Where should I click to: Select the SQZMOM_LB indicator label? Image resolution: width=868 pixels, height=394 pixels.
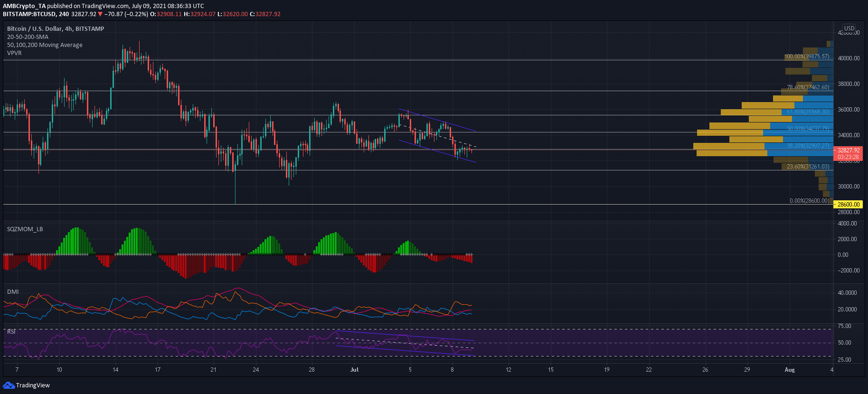[25, 229]
